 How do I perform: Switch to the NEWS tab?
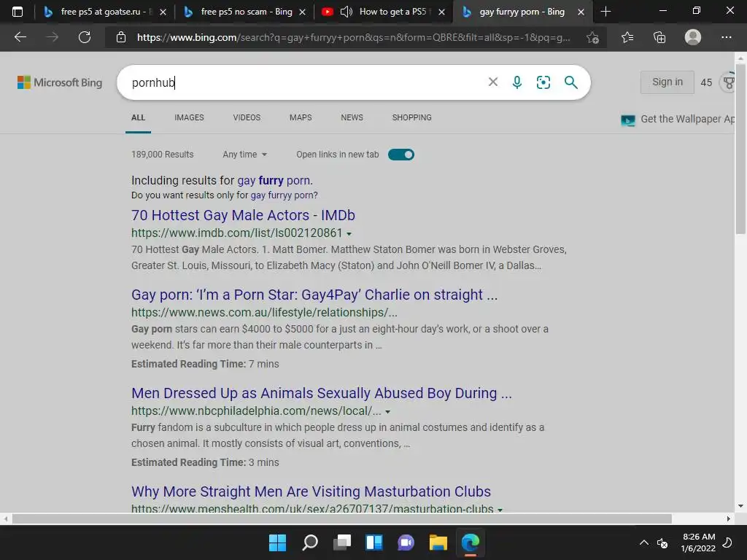click(x=352, y=117)
